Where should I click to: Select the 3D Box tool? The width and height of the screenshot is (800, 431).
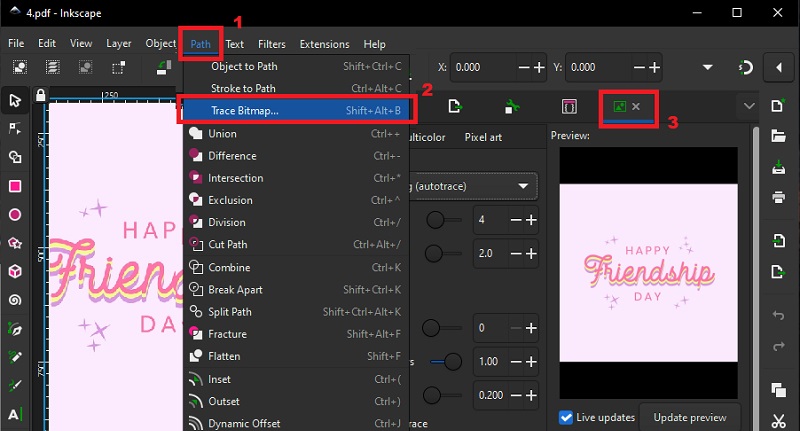(x=15, y=271)
